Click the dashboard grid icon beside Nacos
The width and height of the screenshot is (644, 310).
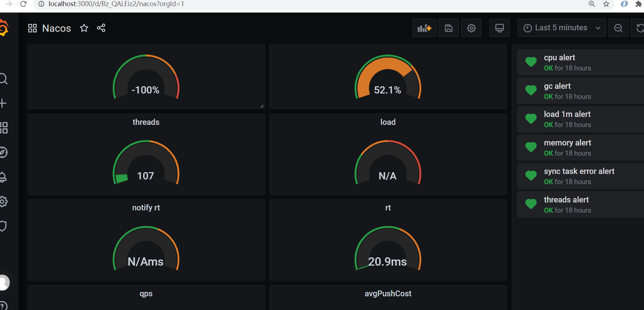[x=32, y=28]
